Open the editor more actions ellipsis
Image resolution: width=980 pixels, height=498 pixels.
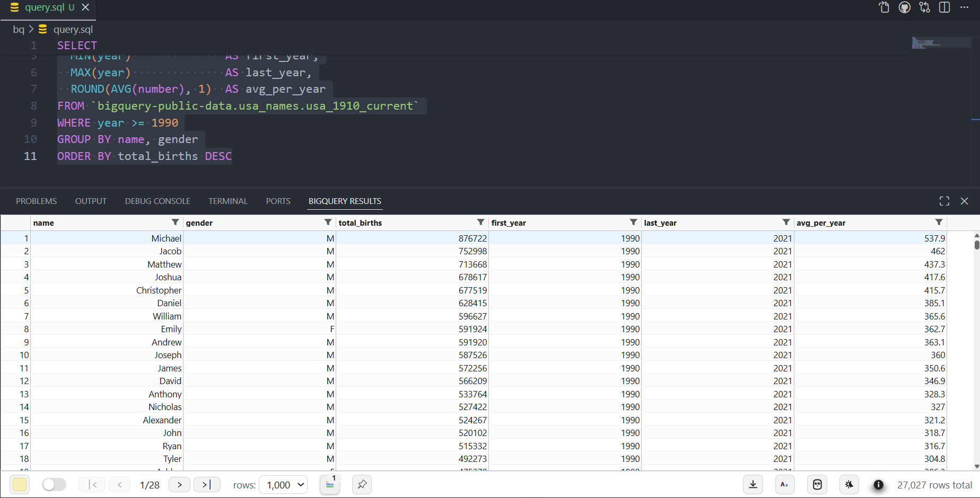point(964,7)
